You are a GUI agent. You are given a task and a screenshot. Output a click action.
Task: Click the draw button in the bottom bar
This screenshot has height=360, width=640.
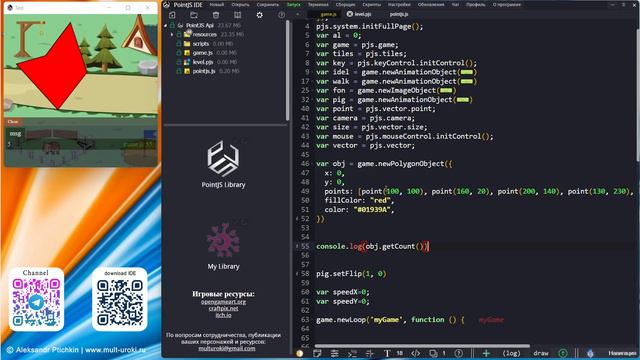tap(541, 353)
